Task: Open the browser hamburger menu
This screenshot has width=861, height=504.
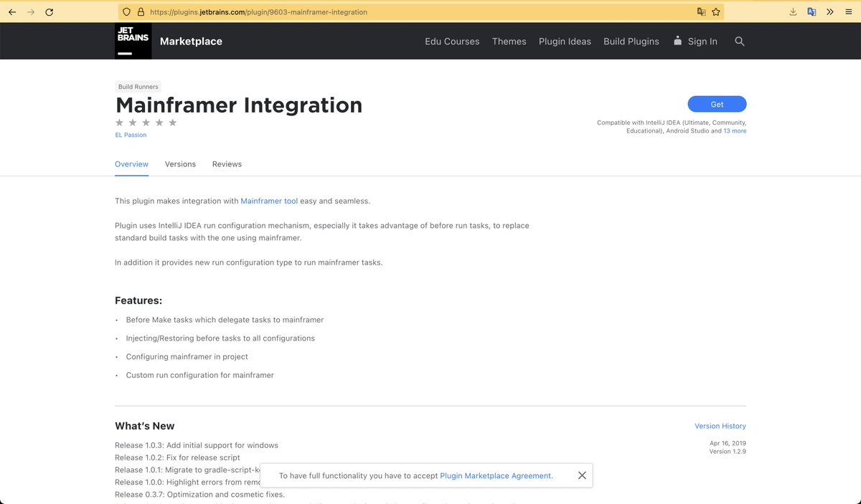Action: tap(849, 12)
